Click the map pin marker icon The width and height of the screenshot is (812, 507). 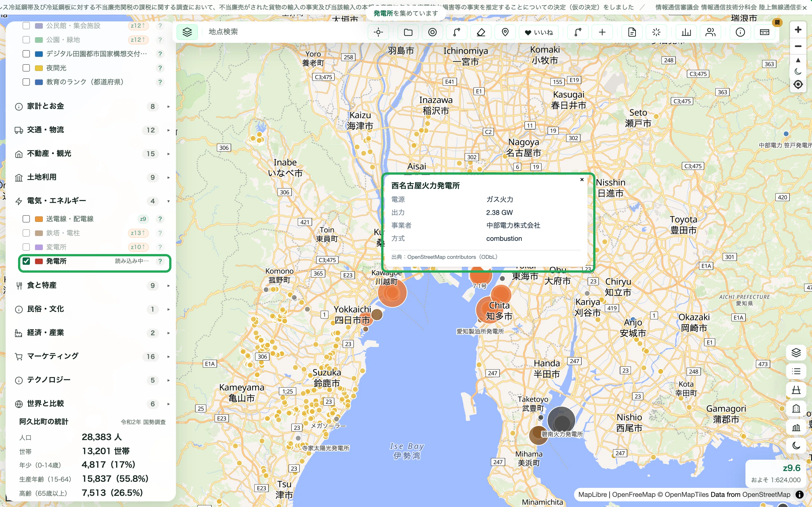pos(505,32)
